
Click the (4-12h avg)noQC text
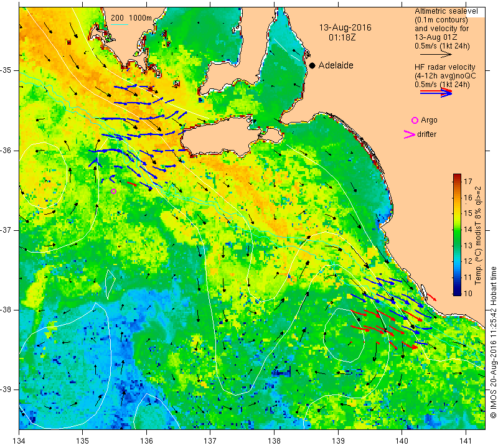tap(445, 76)
